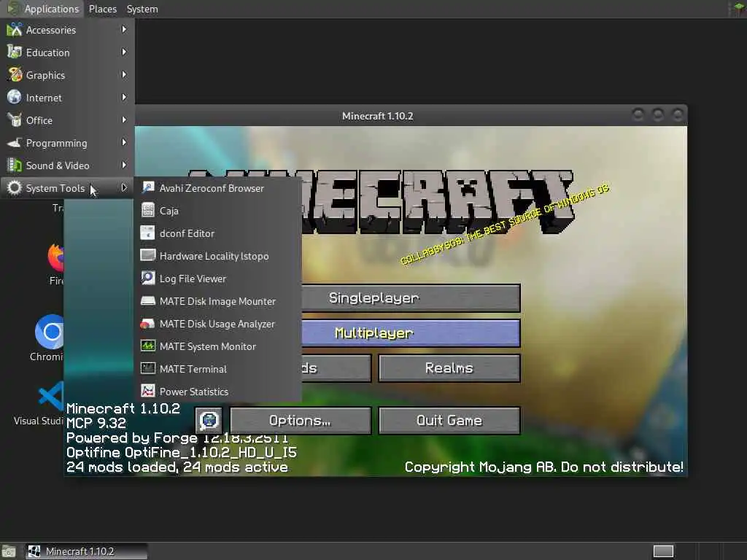747x560 pixels.
Task: Click the Sound & Video icon
Action: pyautogui.click(x=15, y=166)
